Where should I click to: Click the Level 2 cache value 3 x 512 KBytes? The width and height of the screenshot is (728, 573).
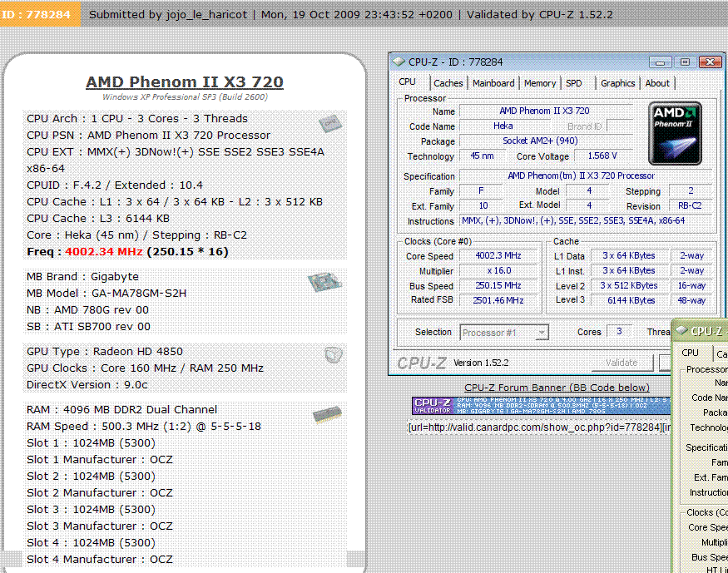[629, 285]
